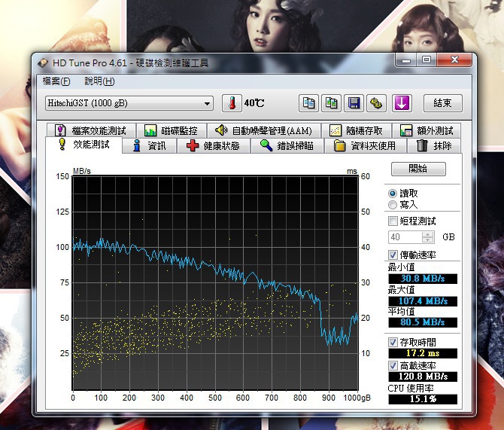The width and height of the screenshot is (504, 430).
Task: Open the 檔案效能測試 tab
Action: tap(91, 130)
